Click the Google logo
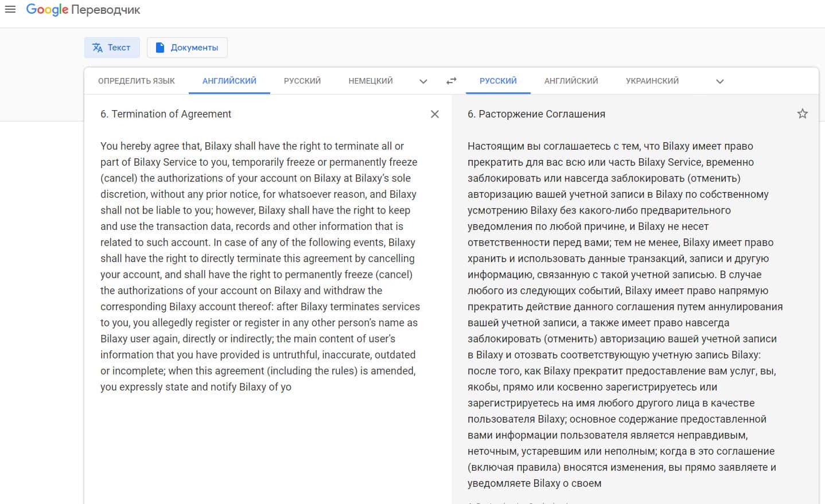825x504 pixels. 47,10
